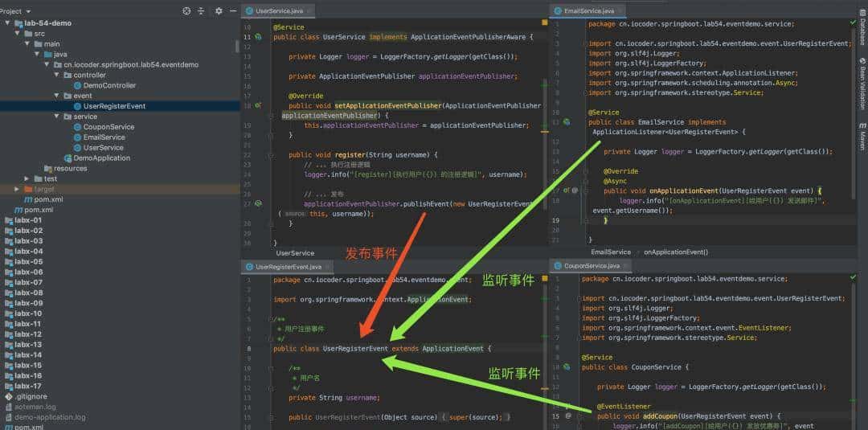Open the Bean Validation tool window
The height and width of the screenshot is (430, 868).
pos(862,83)
